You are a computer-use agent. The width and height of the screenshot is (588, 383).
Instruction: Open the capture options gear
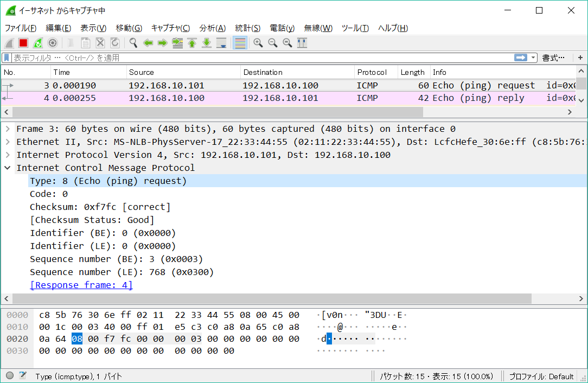(51, 42)
